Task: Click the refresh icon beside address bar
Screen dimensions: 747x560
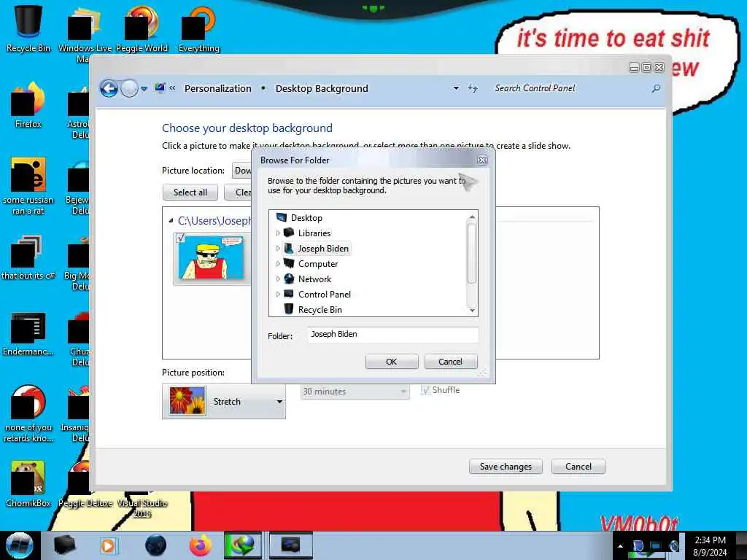Action: pos(473,88)
